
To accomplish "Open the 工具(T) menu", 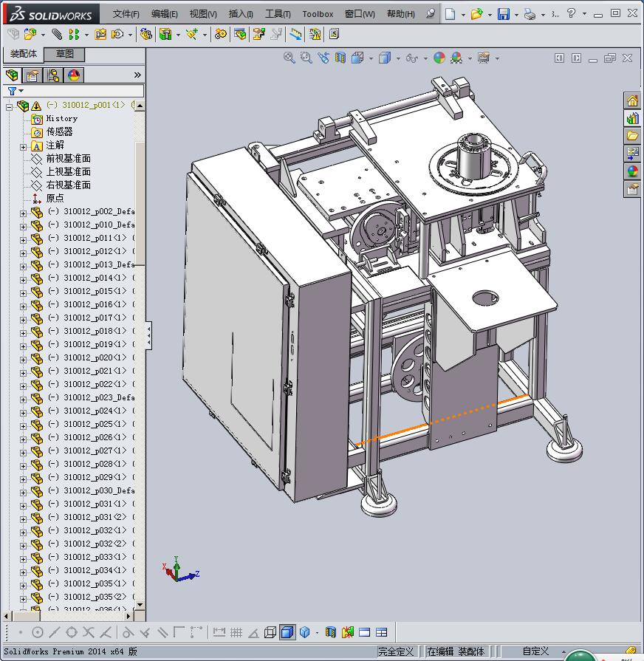I will (x=278, y=14).
